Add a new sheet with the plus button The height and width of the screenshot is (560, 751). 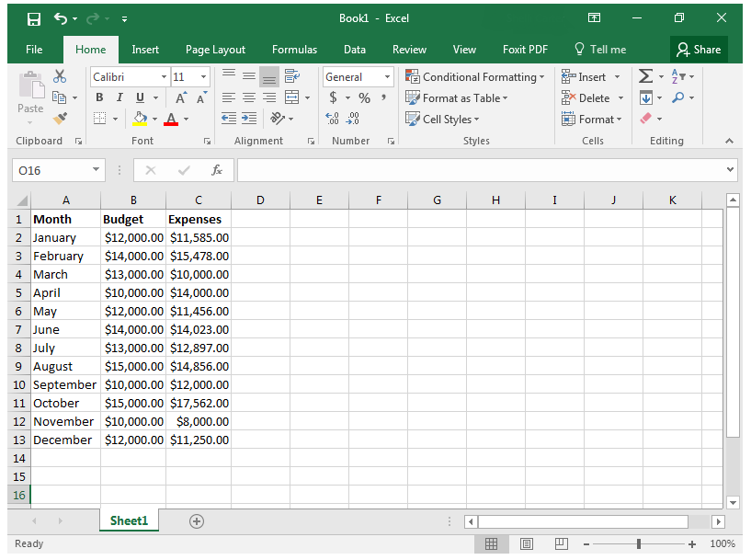tap(196, 521)
